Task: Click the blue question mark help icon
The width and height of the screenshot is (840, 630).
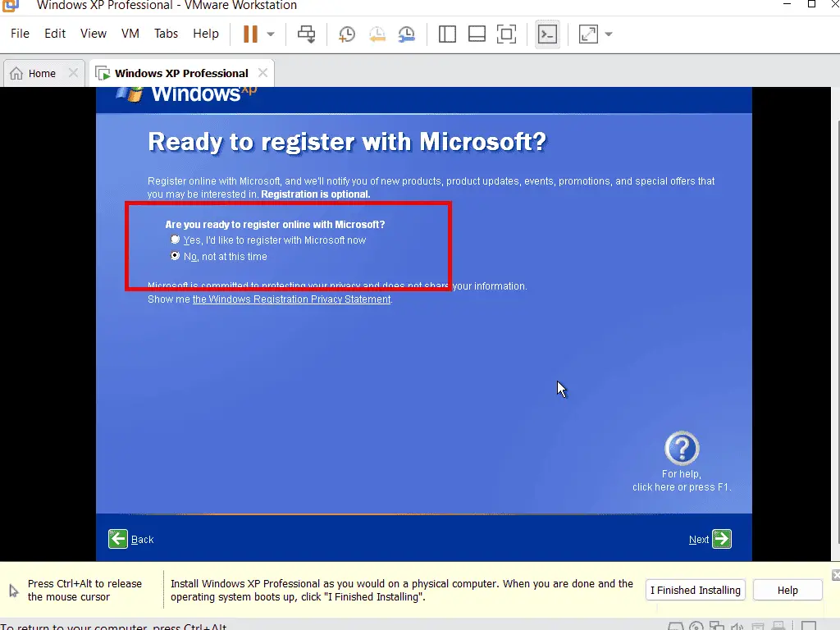Action: (682, 449)
